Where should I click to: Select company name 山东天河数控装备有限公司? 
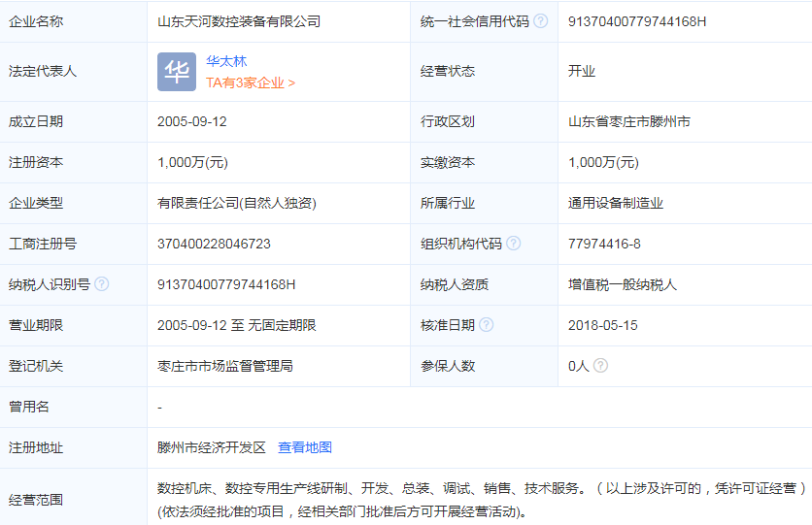coord(239,21)
